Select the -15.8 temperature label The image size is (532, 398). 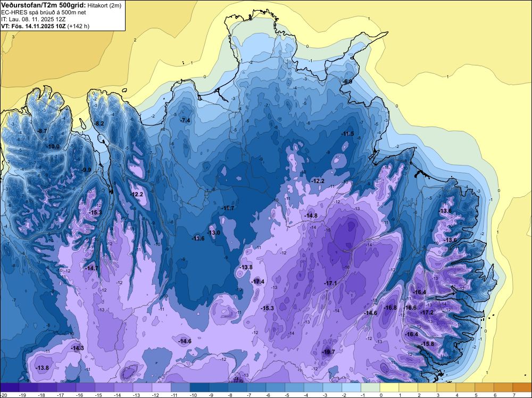[x=428, y=344]
